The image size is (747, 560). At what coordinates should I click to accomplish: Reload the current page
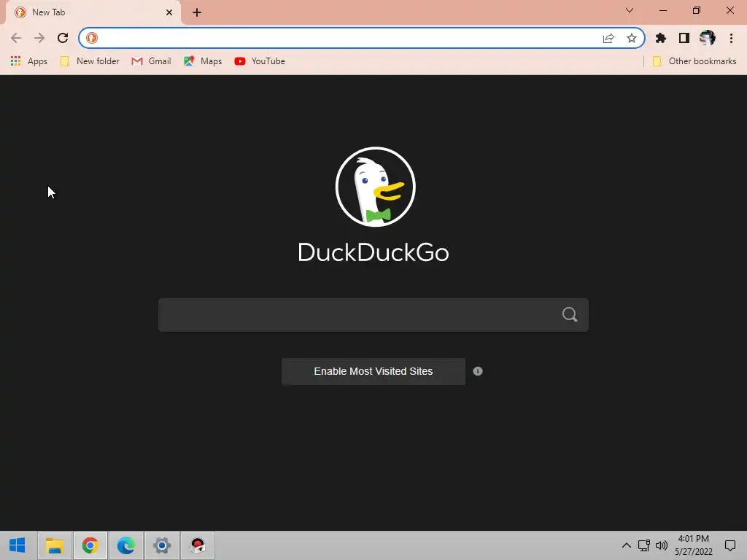(63, 38)
